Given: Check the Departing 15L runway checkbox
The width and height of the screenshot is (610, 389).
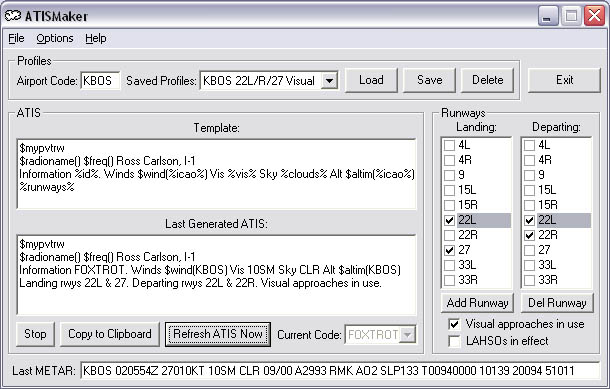Looking at the screenshot, I should 529,190.
